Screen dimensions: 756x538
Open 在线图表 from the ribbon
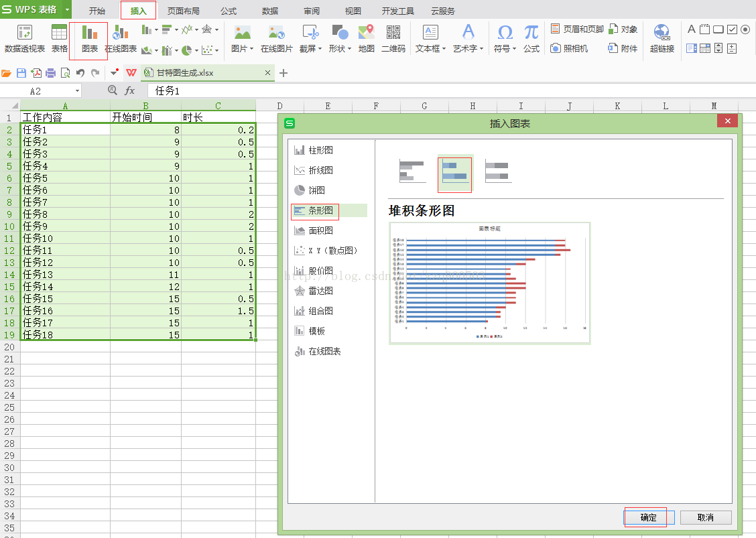(x=121, y=39)
